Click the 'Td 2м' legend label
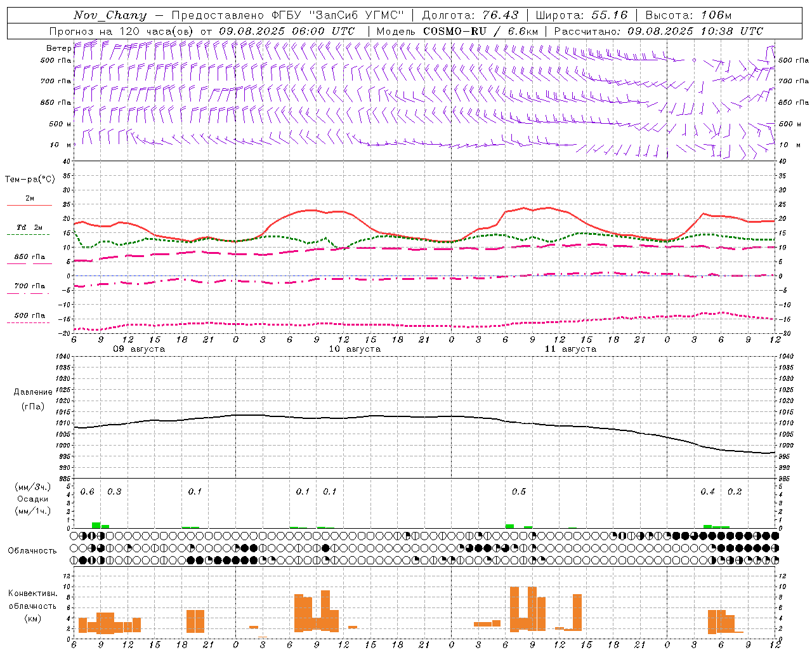Image resolution: width=812 pixels, height=650 pixels. (30, 227)
